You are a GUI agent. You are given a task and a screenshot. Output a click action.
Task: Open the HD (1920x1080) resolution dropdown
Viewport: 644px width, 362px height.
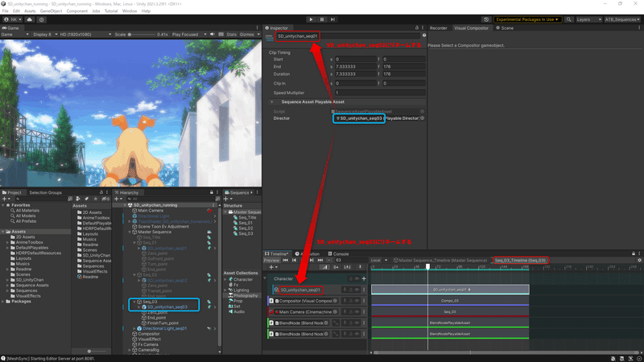85,35
